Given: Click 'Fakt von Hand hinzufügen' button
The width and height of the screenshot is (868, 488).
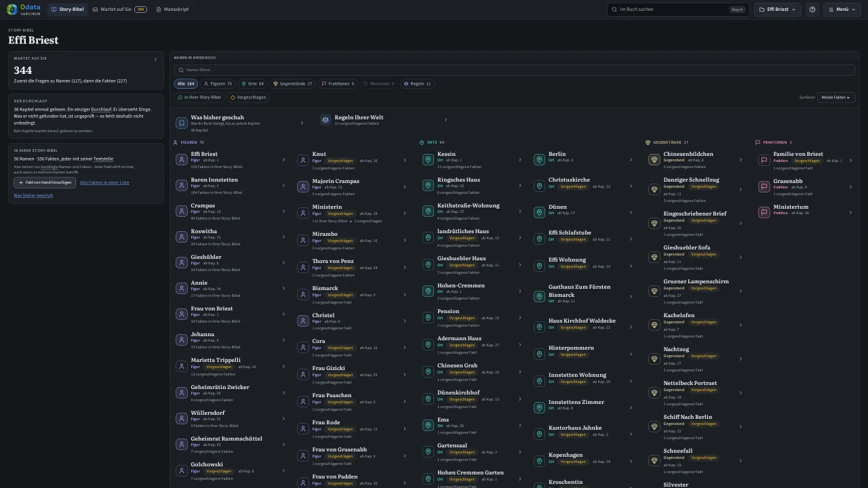Looking at the screenshot, I should [45, 182].
